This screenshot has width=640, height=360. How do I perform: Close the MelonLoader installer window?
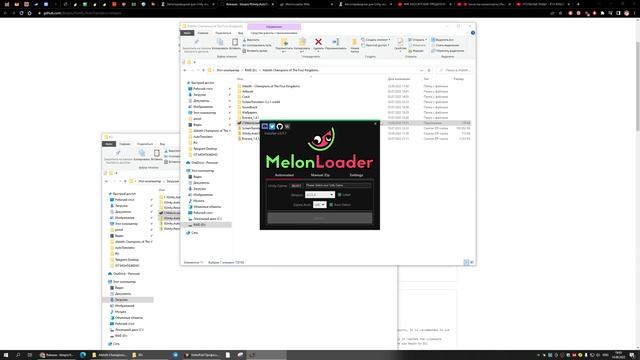376,124
